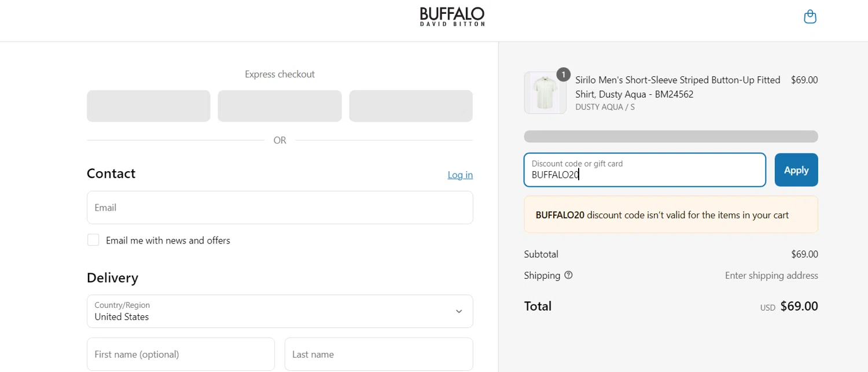Click the First name (optional) field
Image resolution: width=868 pixels, height=372 pixels.
coord(181,354)
